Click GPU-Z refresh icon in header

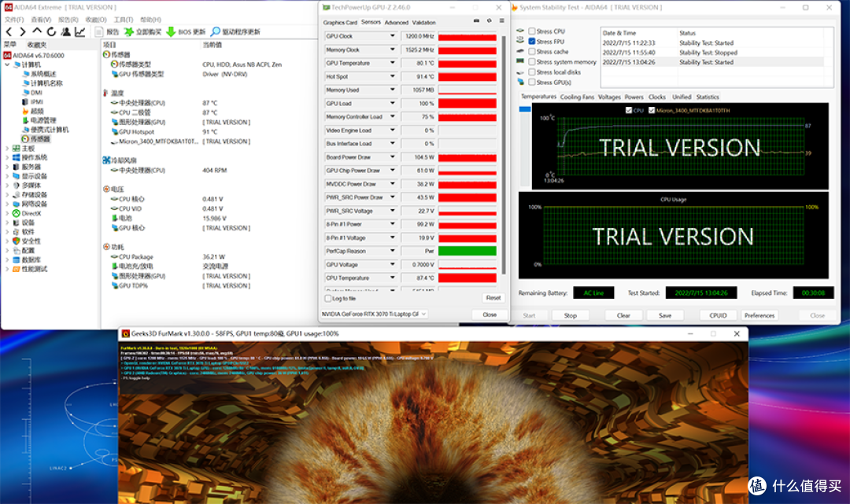point(489,21)
